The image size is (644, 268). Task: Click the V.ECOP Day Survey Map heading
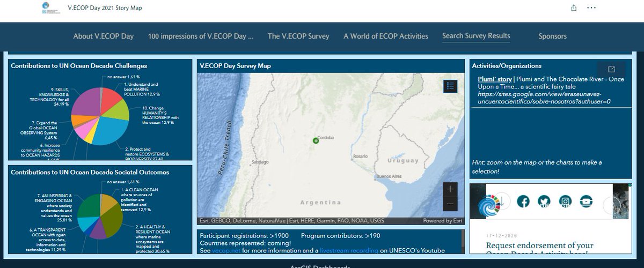coord(235,65)
